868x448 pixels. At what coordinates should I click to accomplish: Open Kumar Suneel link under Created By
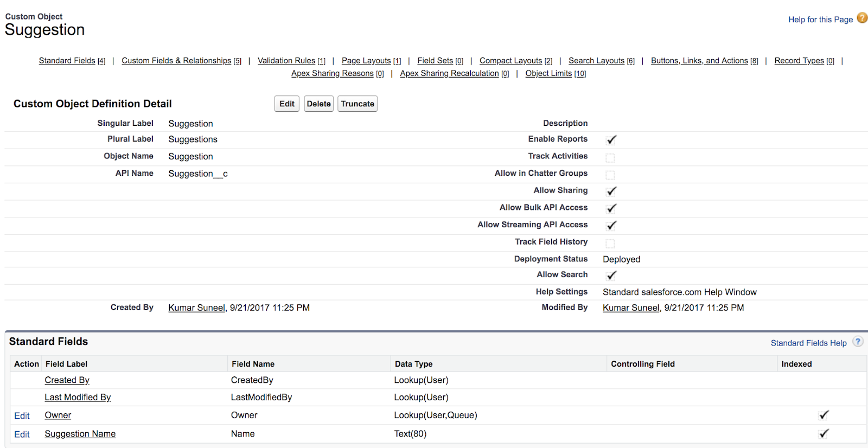click(x=196, y=308)
